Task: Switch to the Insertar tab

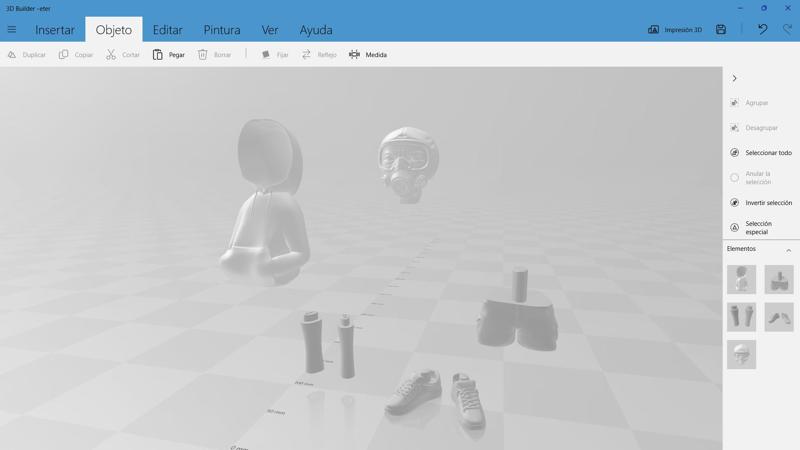Action: [55, 30]
